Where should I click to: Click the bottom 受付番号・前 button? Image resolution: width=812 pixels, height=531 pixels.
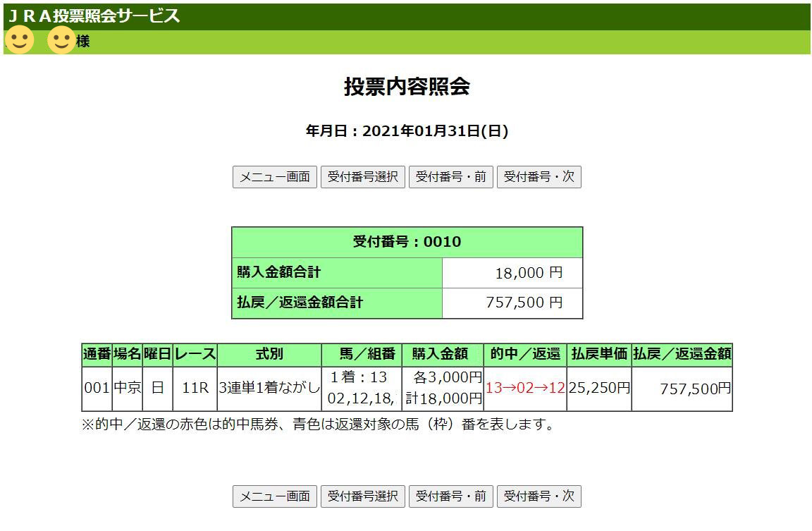tap(451, 496)
